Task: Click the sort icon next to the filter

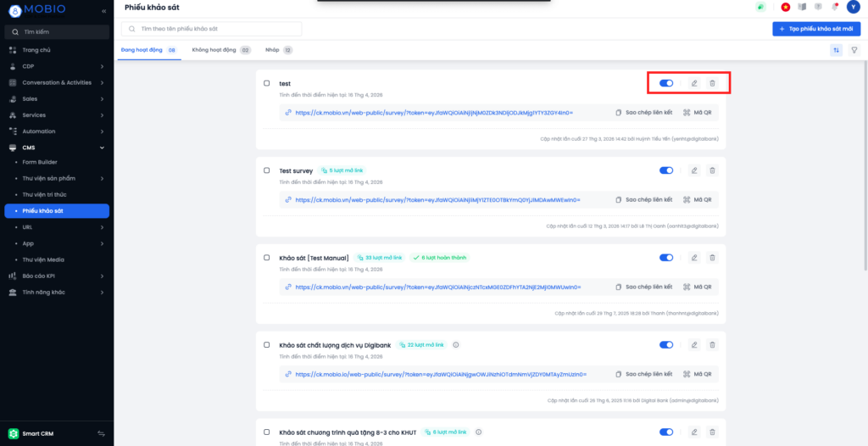Action: tap(837, 50)
